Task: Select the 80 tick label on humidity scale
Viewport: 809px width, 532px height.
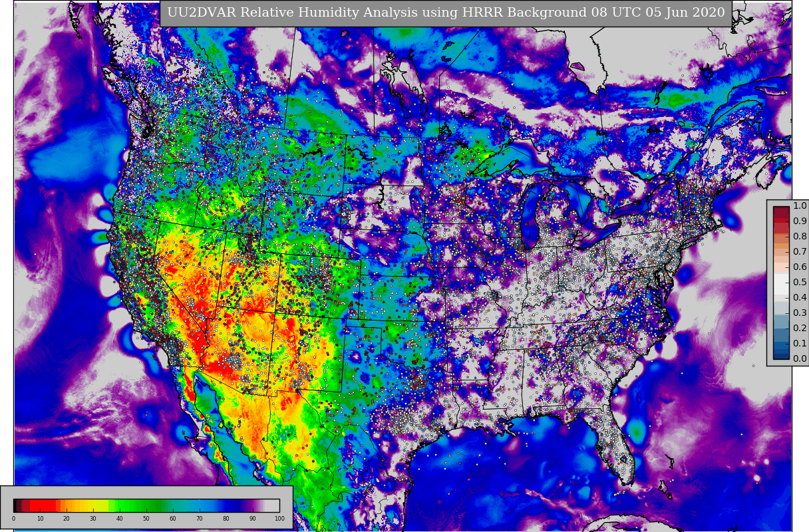Action: click(226, 519)
